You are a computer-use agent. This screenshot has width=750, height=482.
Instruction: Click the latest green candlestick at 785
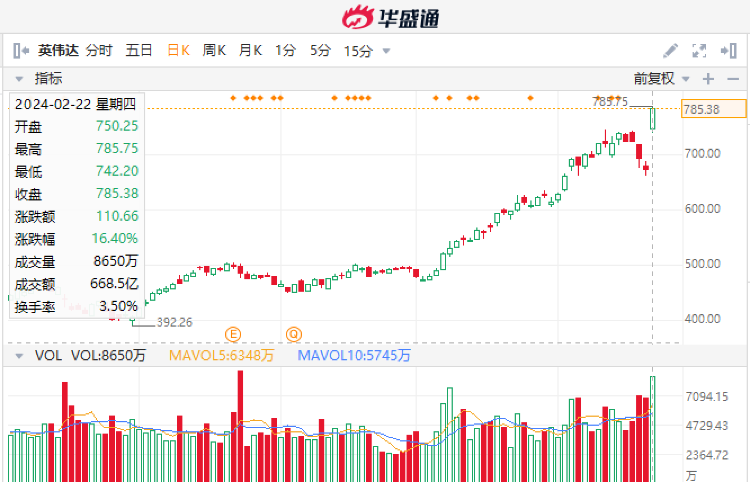652,118
